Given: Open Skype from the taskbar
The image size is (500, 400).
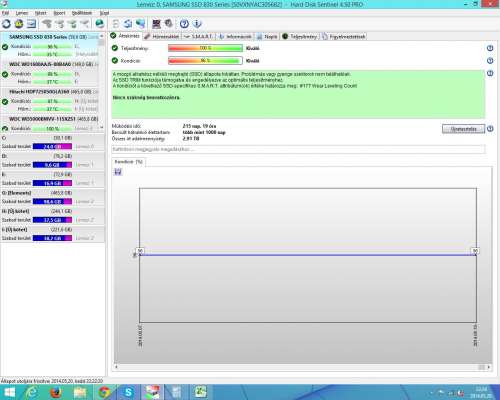Looking at the screenshot, I should 128,392.
